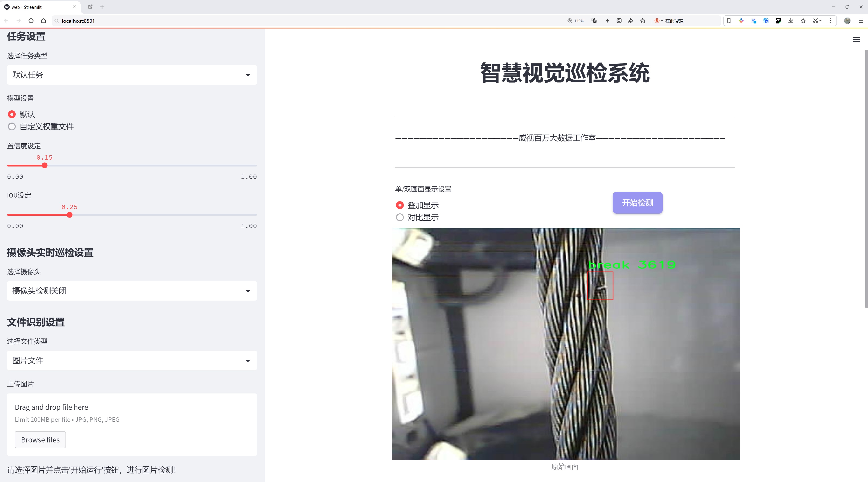
Task: Click the address bar showing localhost:8501
Action: pyautogui.click(x=303, y=21)
